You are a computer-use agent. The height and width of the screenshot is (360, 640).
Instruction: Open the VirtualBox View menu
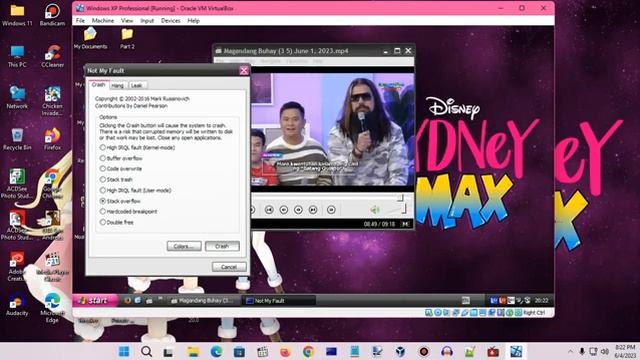pos(127,20)
